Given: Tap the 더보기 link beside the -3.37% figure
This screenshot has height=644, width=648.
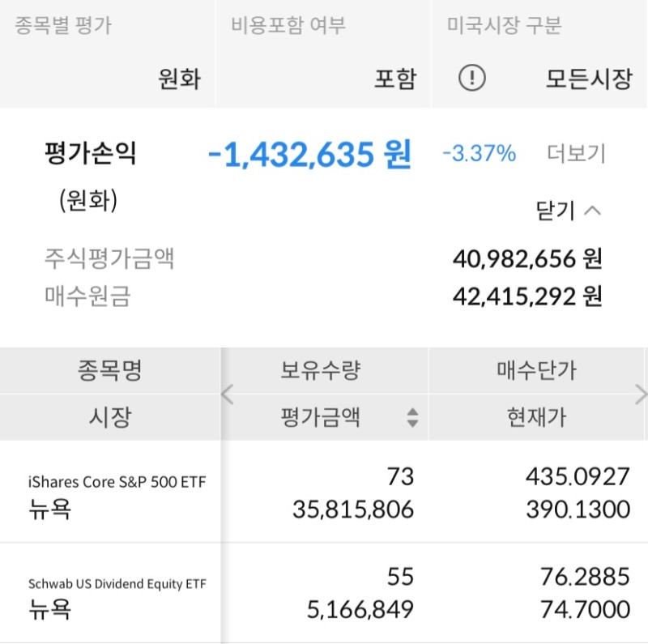Looking at the screenshot, I should (576, 153).
